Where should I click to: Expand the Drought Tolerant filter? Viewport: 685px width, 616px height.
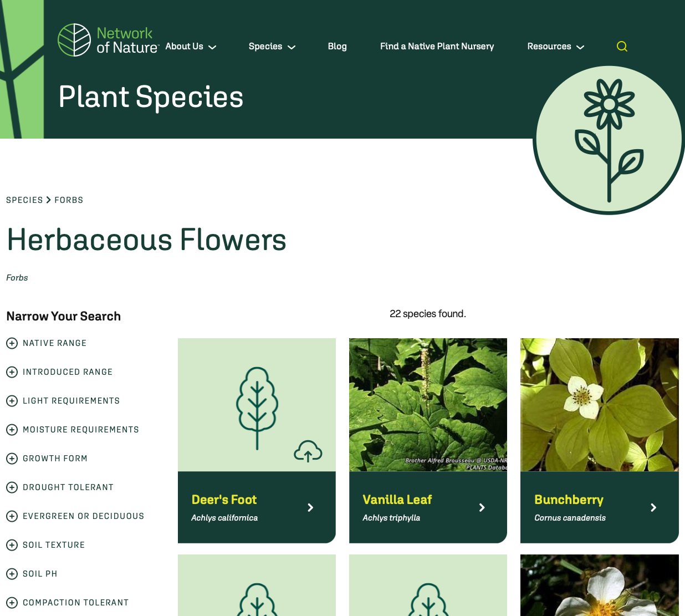(x=12, y=487)
